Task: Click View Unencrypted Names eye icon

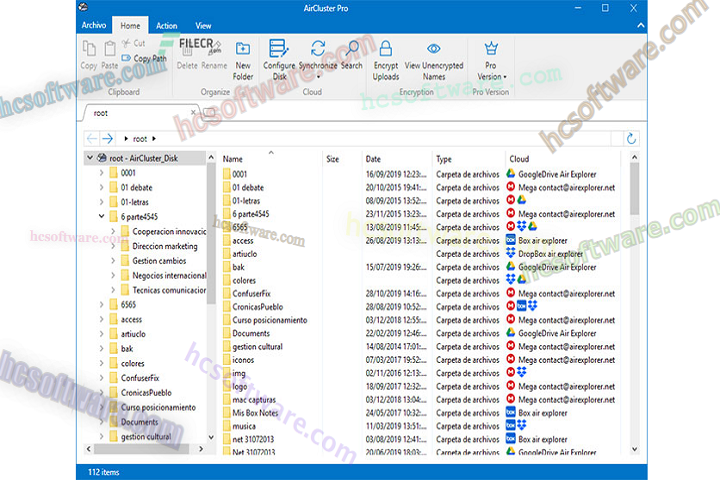Action: 433,48
